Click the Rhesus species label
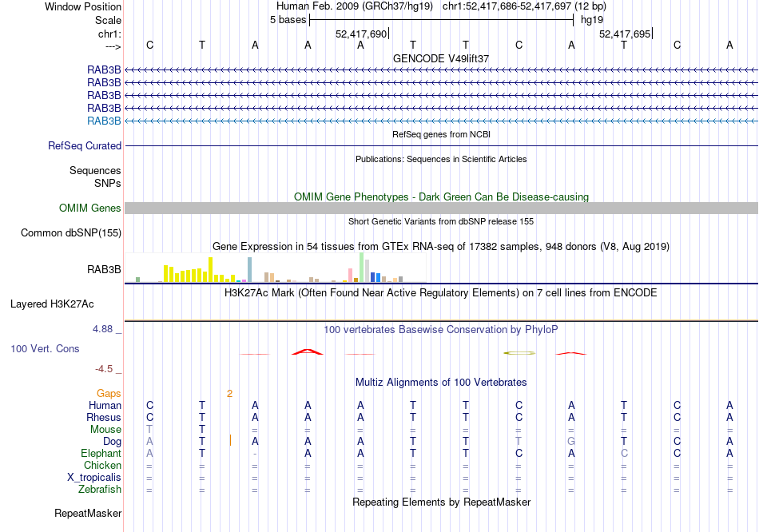The width and height of the screenshot is (759, 532). click(x=104, y=417)
